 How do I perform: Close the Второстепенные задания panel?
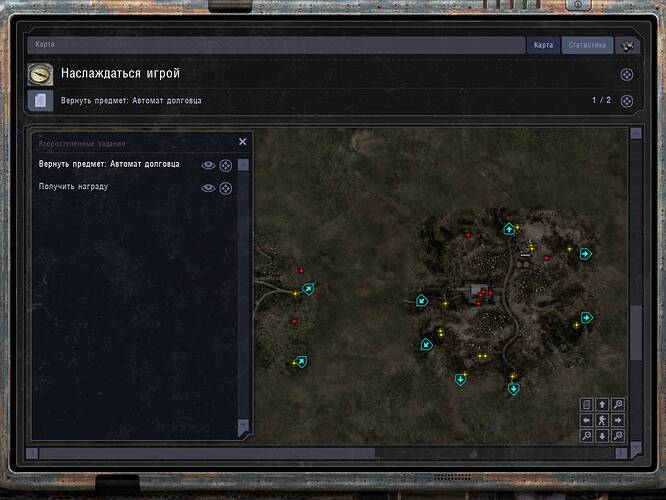(x=243, y=141)
